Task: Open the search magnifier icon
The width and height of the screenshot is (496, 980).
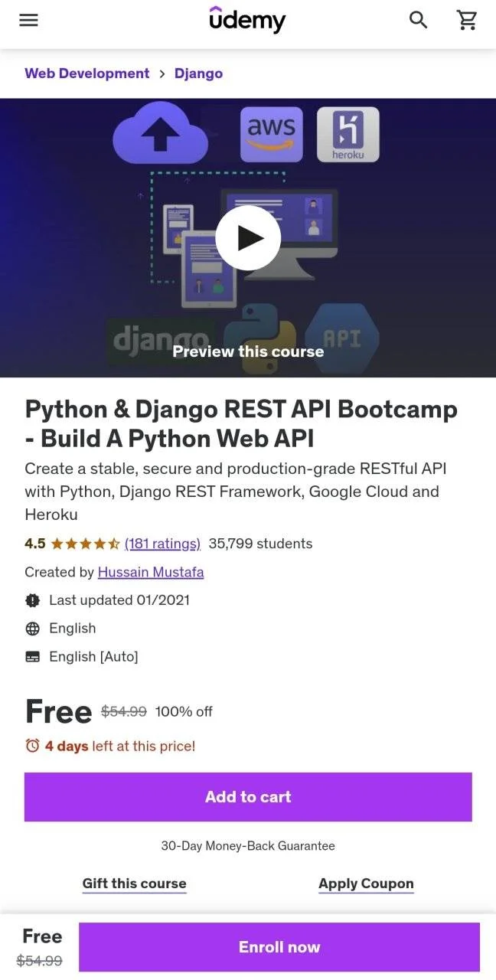Action: (418, 20)
